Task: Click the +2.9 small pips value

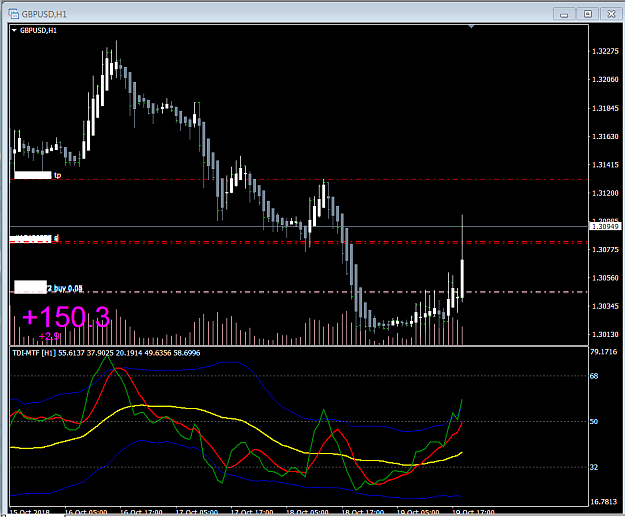Action: 49,336
